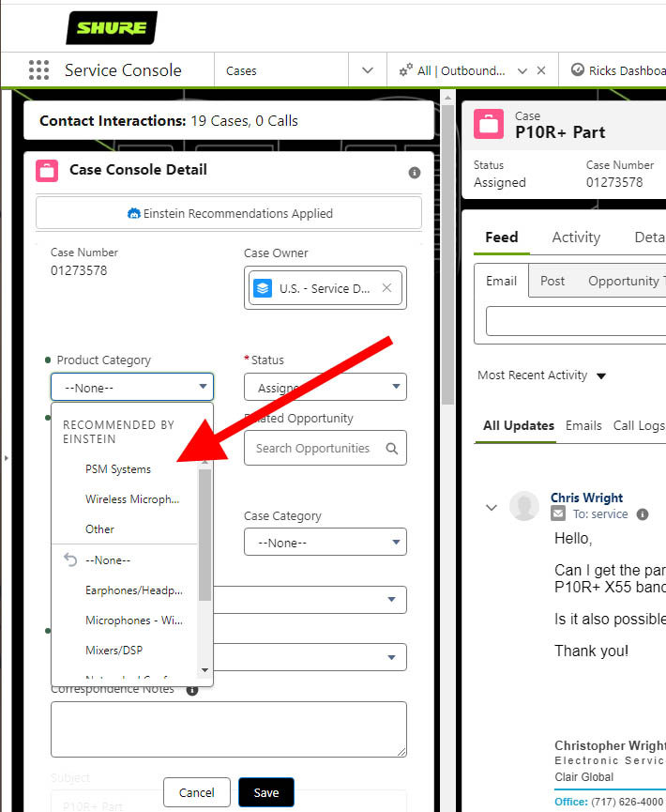The height and width of the screenshot is (812, 666).
Task: Click the pink P10R+ Part case icon
Action: click(489, 124)
